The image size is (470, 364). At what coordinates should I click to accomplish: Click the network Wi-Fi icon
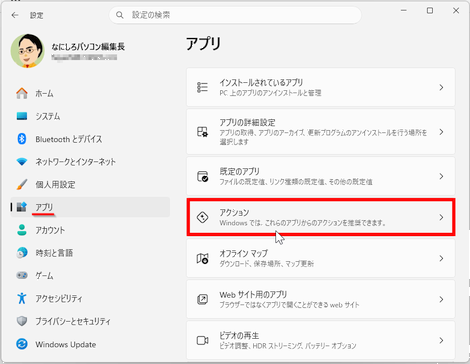22,162
